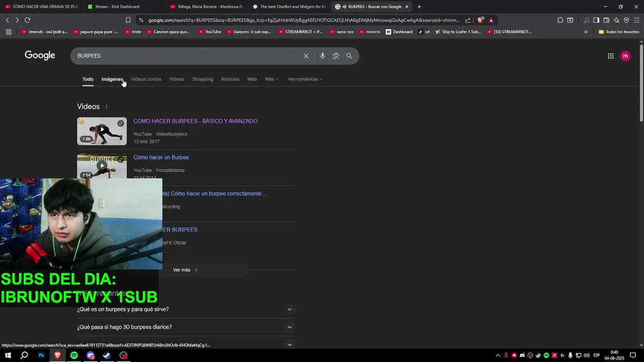Viewport: 644px width, 362px height.
Task: Switch to 'Ráfaga, Maria Becerra' browser tab
Action: coord(206,7)
